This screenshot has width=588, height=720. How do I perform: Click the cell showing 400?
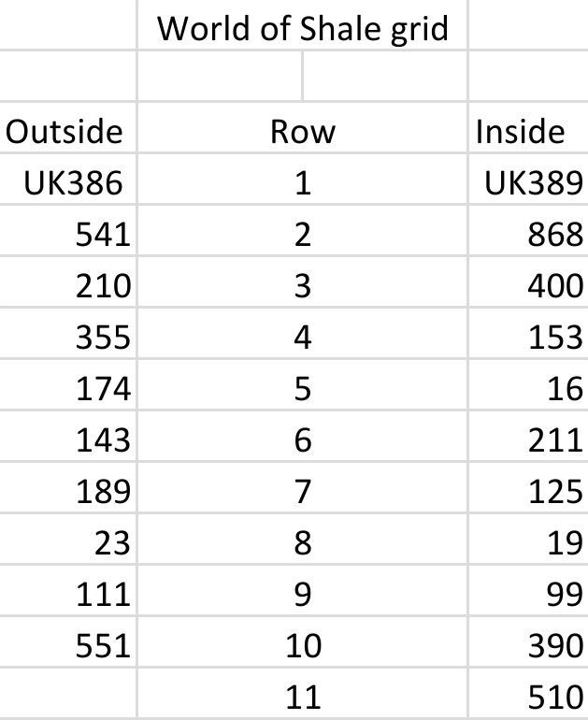tap(528, 281)
